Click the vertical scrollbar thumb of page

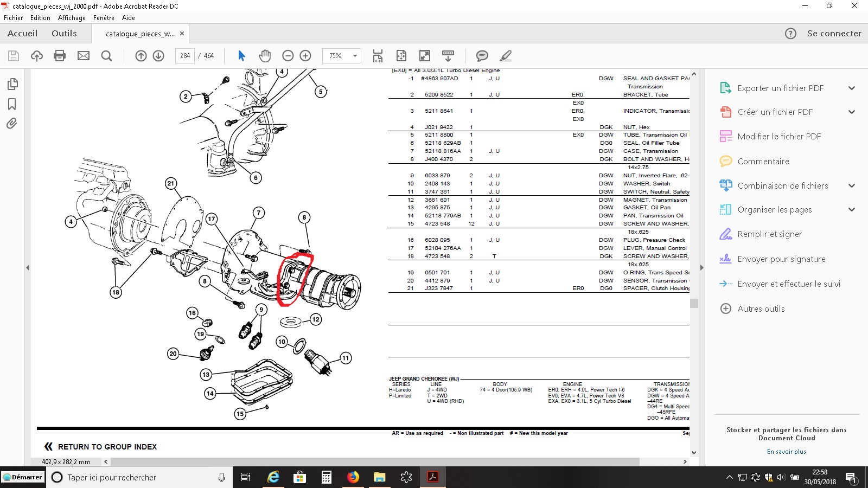694,303
